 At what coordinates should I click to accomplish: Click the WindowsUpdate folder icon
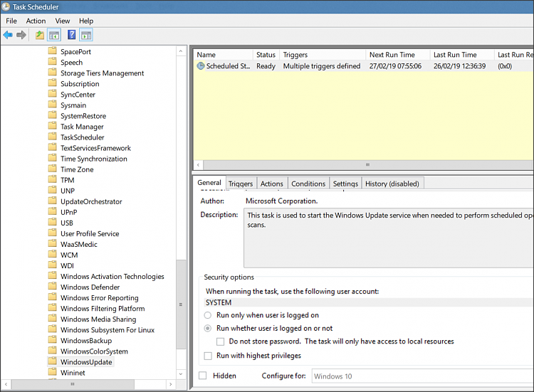(x=52, y=361)
